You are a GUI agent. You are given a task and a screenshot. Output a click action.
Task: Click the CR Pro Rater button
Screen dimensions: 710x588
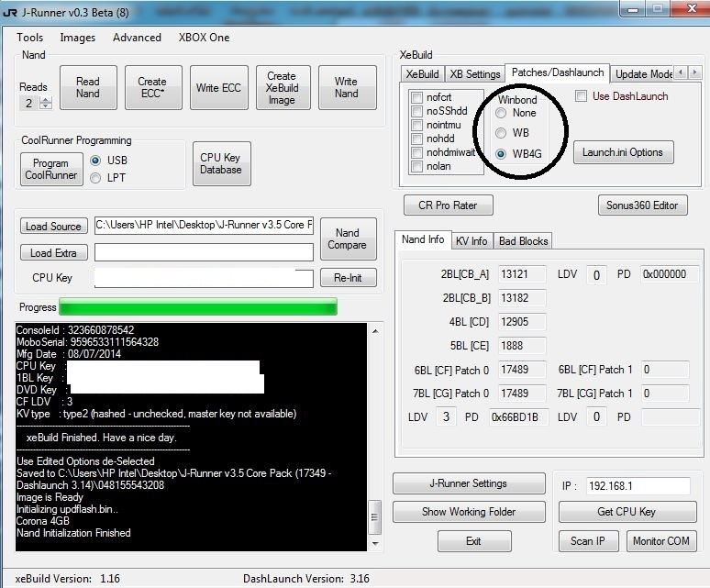click(448, 205)
